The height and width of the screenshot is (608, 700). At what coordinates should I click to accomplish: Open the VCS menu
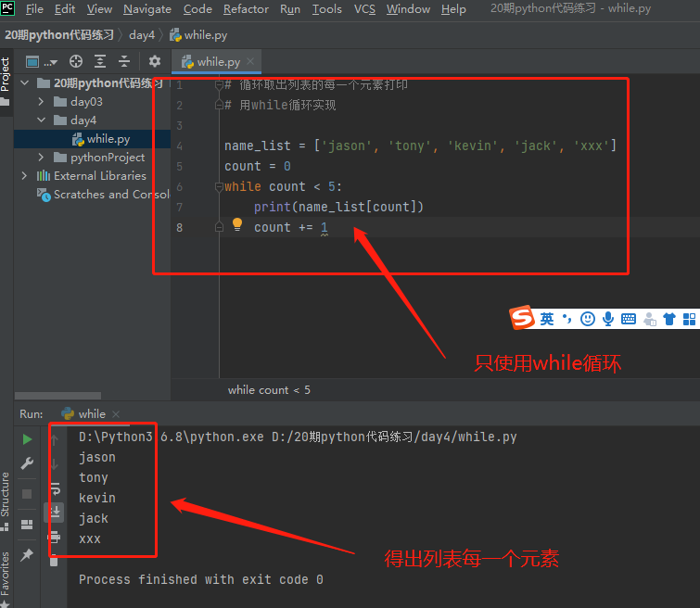tap(364, 9)
